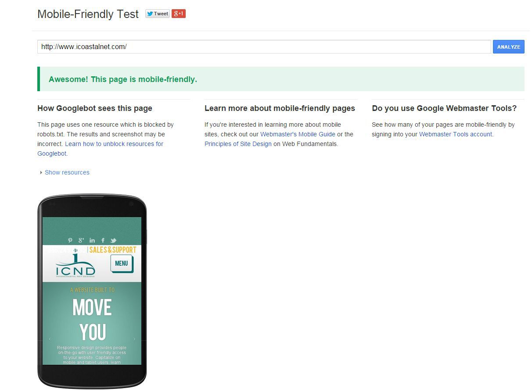532x392 pixels.
Task: Click the Pinterest icon in the phone preview
Action: (x=70, y=240)
